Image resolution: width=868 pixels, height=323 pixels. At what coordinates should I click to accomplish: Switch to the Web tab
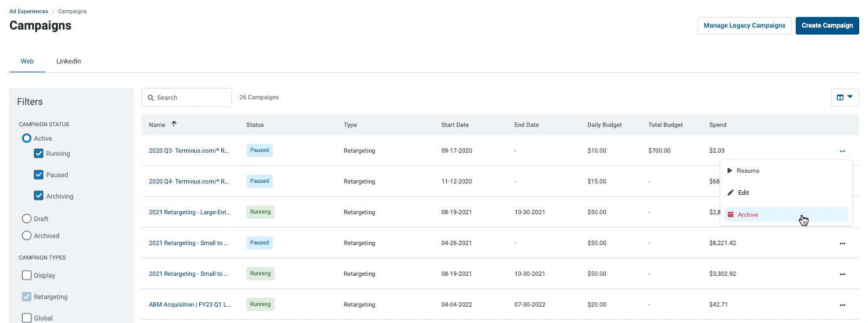click(x=27, y=62)
